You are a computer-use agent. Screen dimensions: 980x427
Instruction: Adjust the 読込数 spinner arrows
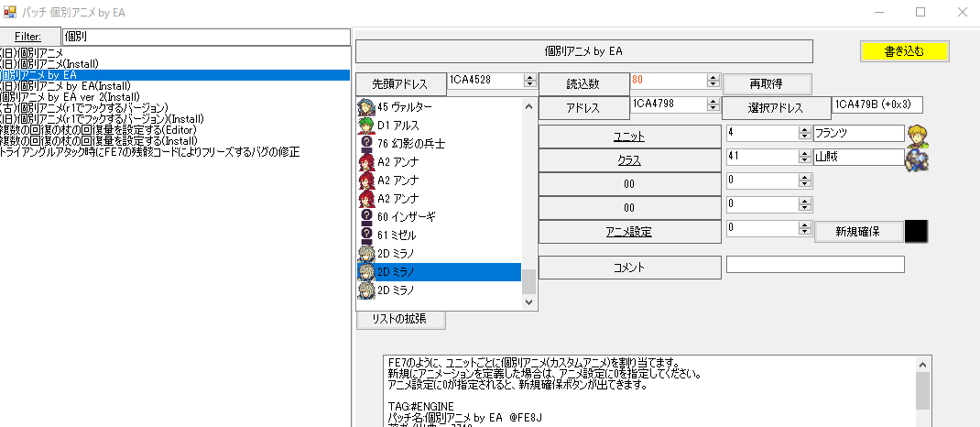[713, 81]
